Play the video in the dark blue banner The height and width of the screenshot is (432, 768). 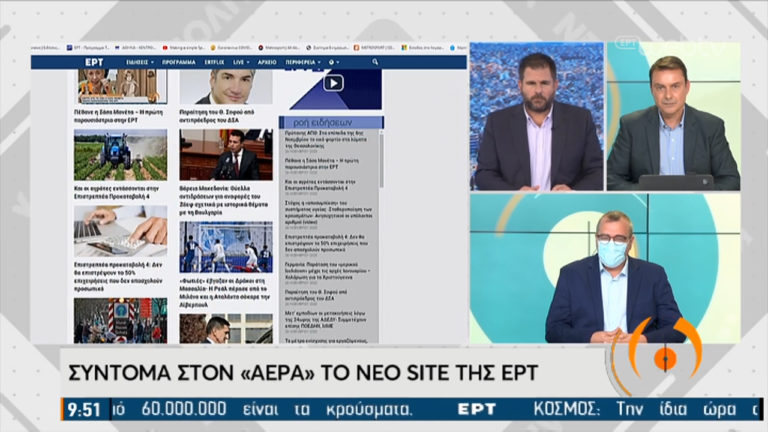pos(333,83)
